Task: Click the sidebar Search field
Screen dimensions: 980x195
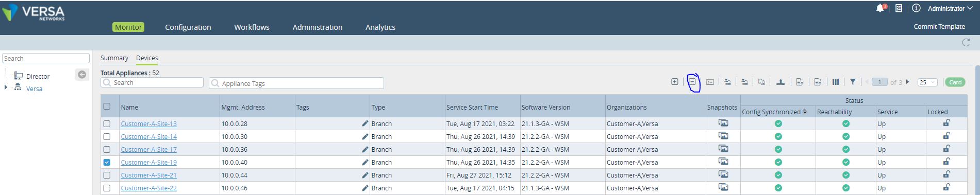Action: [46, 58]
